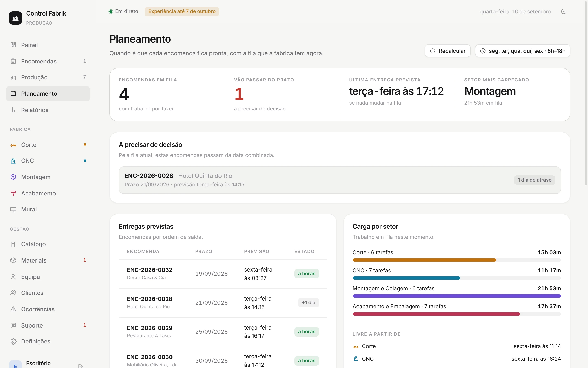
Task: Click the Painel dashboard icon
Action: click(13, 45)
